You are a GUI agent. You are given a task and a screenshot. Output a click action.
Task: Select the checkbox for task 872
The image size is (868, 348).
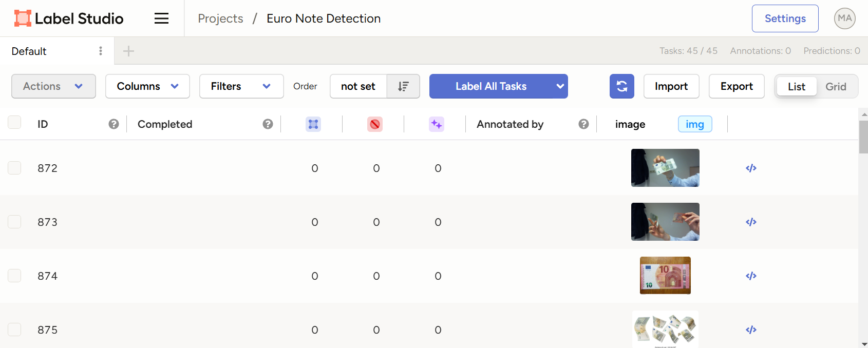[x=14, y=168]
